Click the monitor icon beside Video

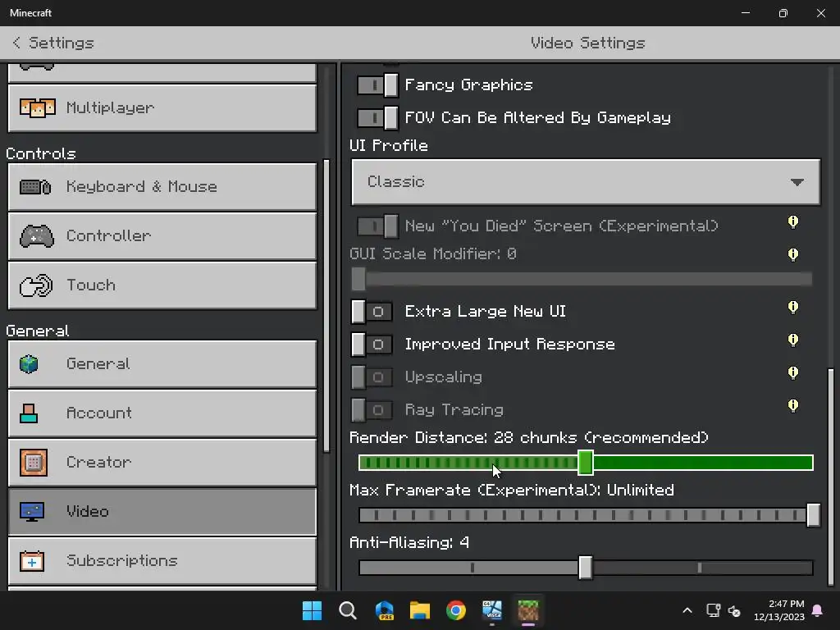pyautogui.click(x=32, y=512)
